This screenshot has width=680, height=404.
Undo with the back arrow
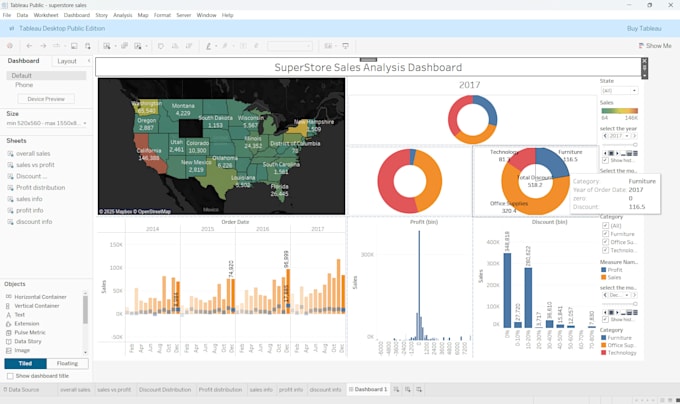click(29, 46)
